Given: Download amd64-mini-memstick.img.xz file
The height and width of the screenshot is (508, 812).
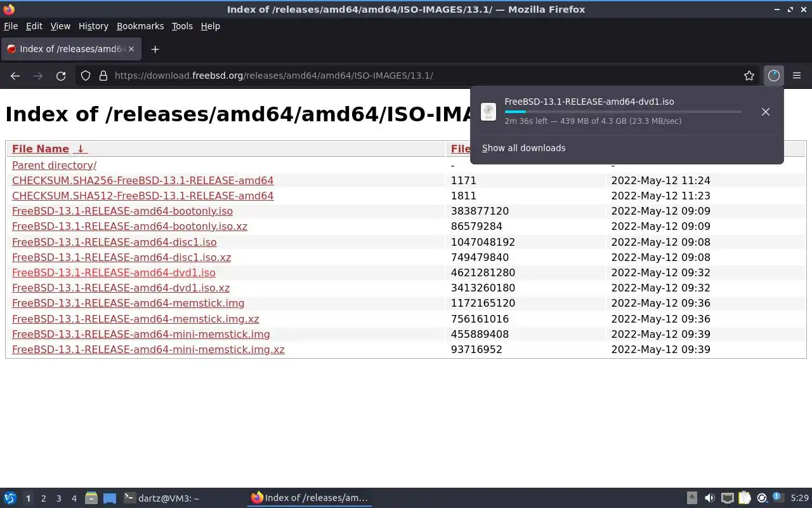Looking at the screenshot, I should [x=148, y=349].
